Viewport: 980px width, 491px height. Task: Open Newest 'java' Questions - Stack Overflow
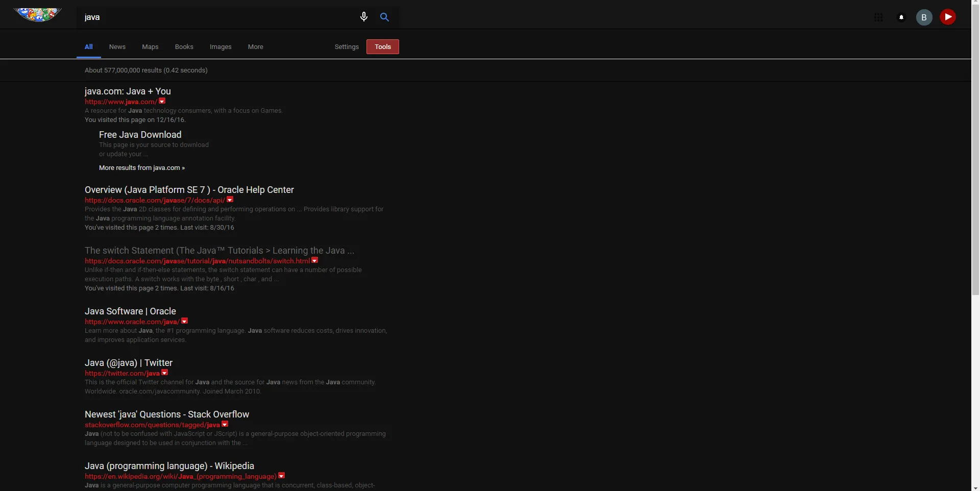click(x=167, y=414)
